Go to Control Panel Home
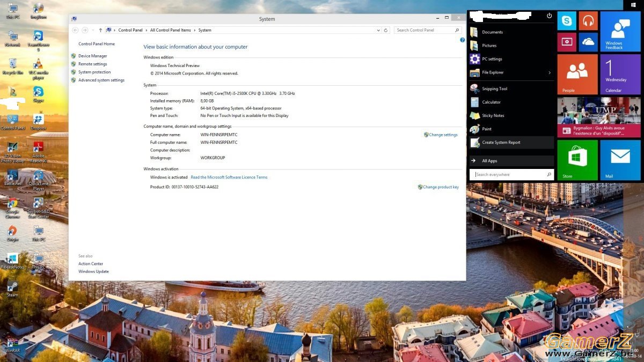Screen dimensions: 644x362 pyautogui.click(x=97, y=44)
